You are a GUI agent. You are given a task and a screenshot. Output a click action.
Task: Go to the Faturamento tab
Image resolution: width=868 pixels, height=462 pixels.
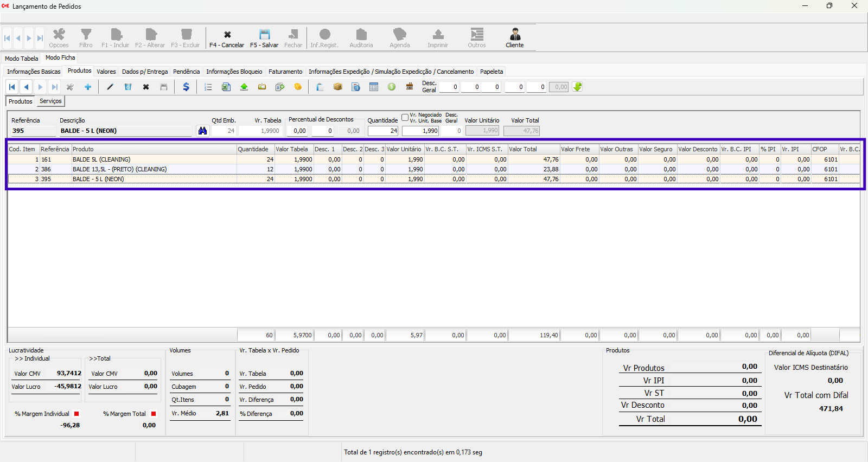tap(285, 72)
